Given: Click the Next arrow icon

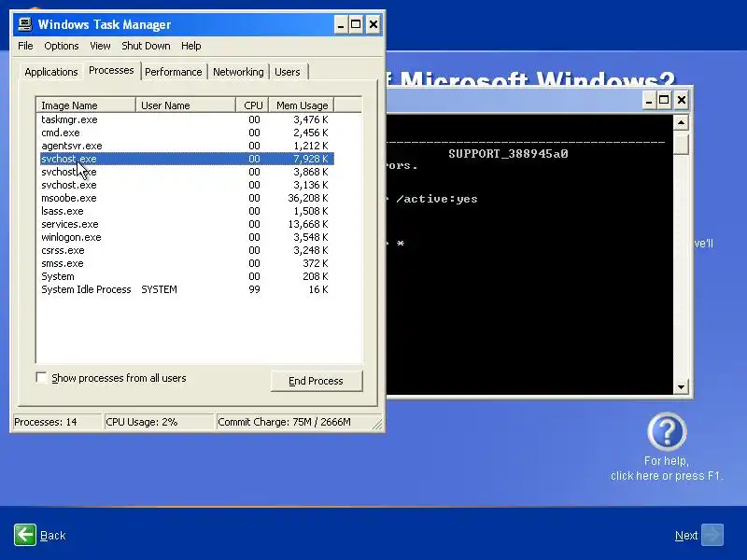Looking at the screenshot, I should click(x=712, y=535).
